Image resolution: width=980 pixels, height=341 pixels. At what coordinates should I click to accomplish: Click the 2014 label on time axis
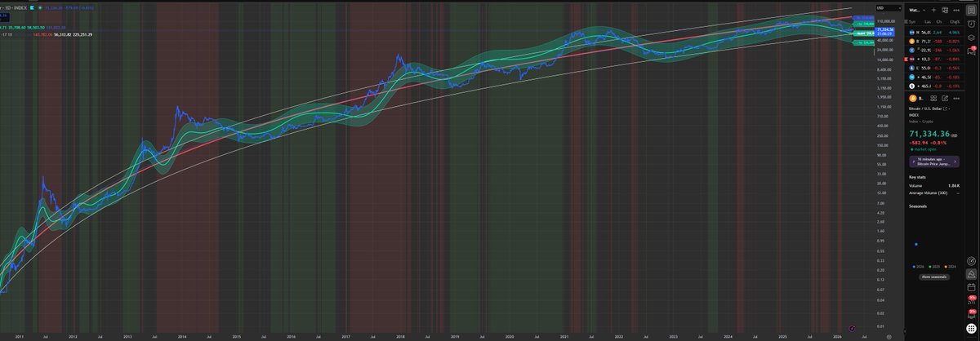pyautogui.click(x=181, y=335)
